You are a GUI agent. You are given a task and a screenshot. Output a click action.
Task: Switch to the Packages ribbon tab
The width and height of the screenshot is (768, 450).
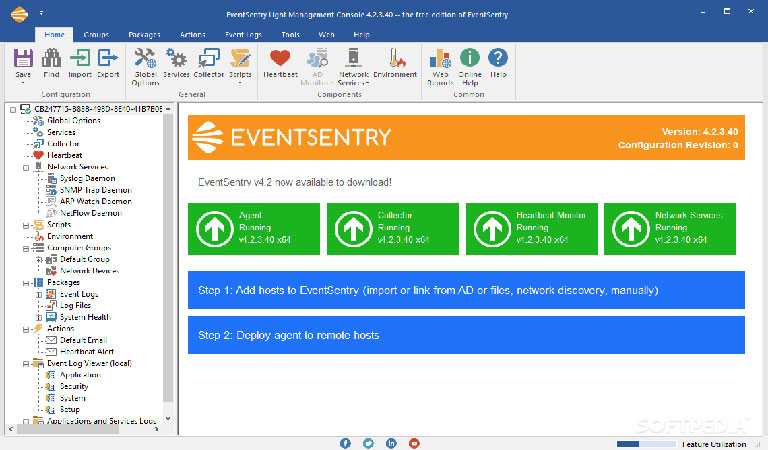coord(144,34)
